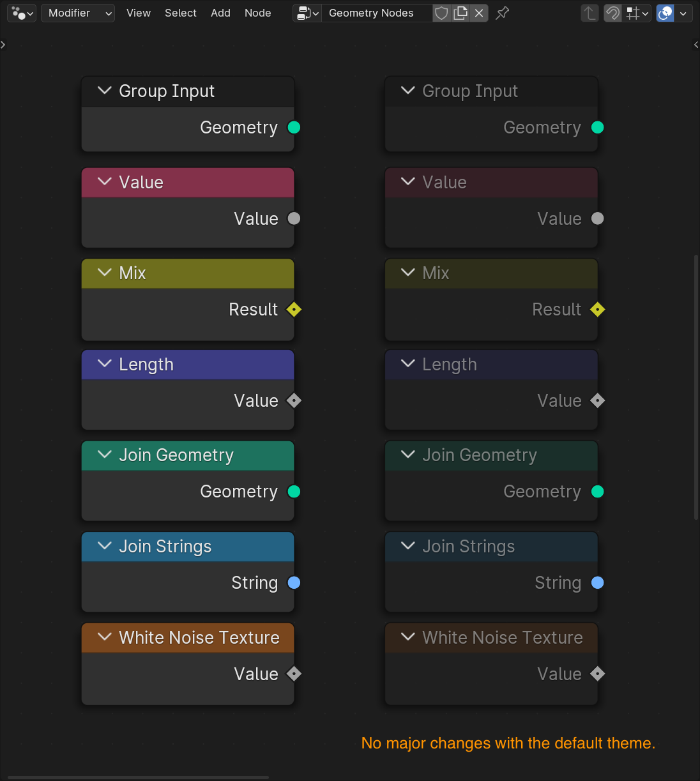Image resolution: width=700 pixels, height=781 pixels.
Task: Toggle the node editor overlays button
Action: tap(665, 13)
